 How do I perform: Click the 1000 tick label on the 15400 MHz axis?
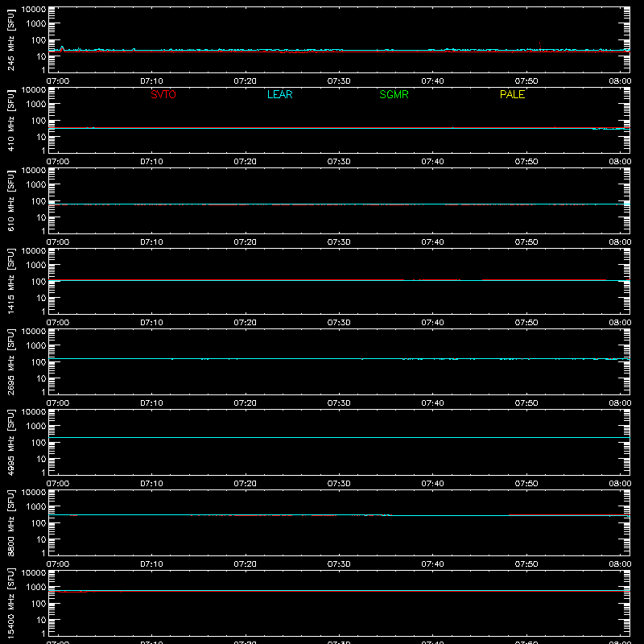coord(36,588)
